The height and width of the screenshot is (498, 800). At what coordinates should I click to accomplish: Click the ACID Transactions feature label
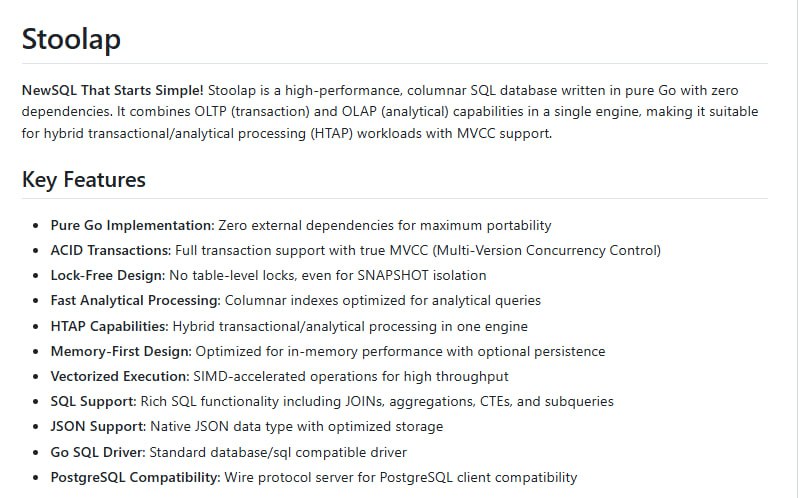(x=110, y=251)
